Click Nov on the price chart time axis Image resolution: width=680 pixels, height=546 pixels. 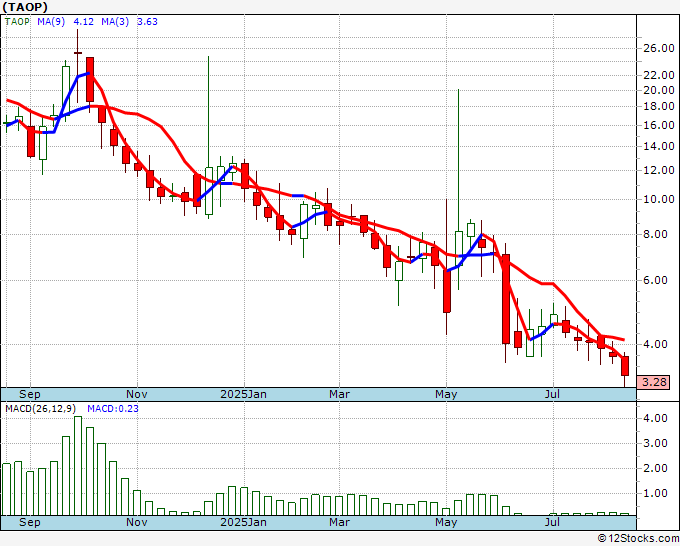[137, 394]
